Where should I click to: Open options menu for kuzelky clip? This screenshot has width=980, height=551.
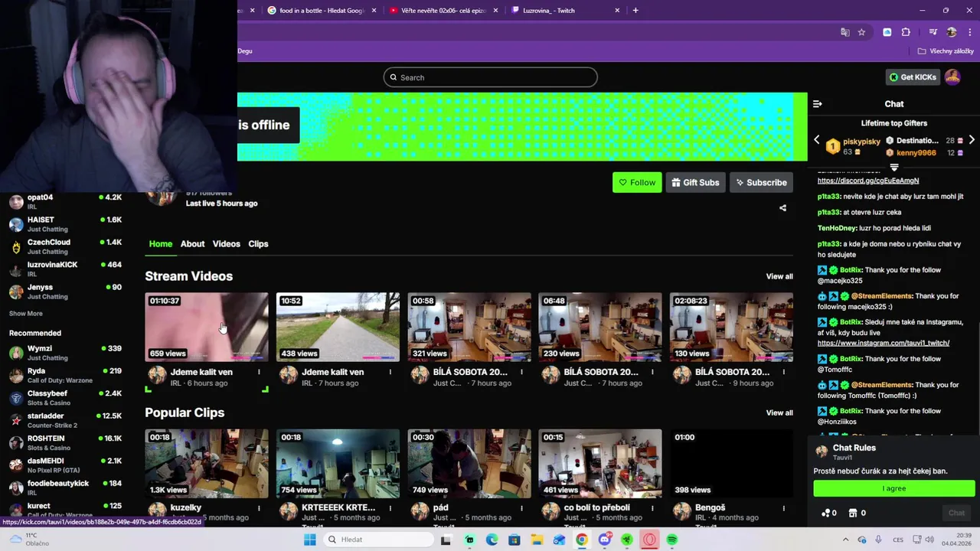(259, 507)
